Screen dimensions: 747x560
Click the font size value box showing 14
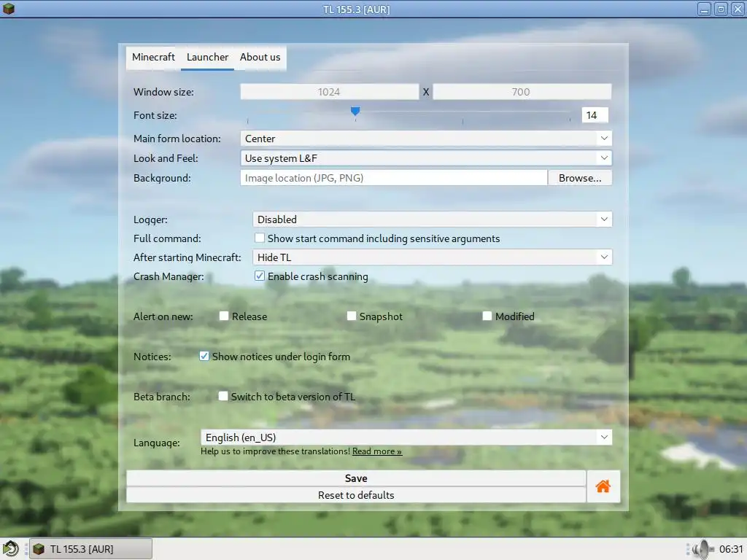pyautogui.click(x=595, y=114)
